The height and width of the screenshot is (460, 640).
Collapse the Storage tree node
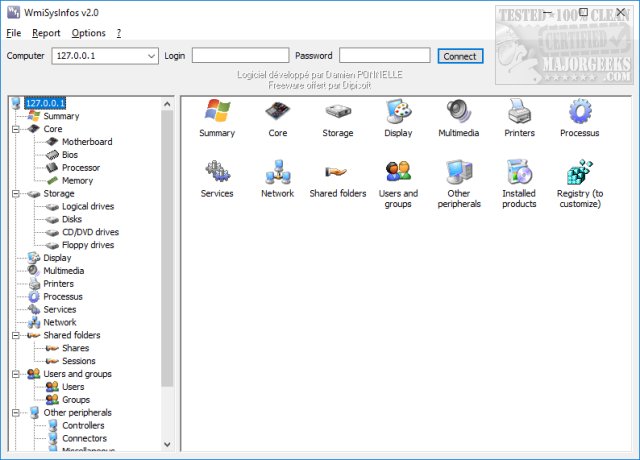(x=16, y=194)
